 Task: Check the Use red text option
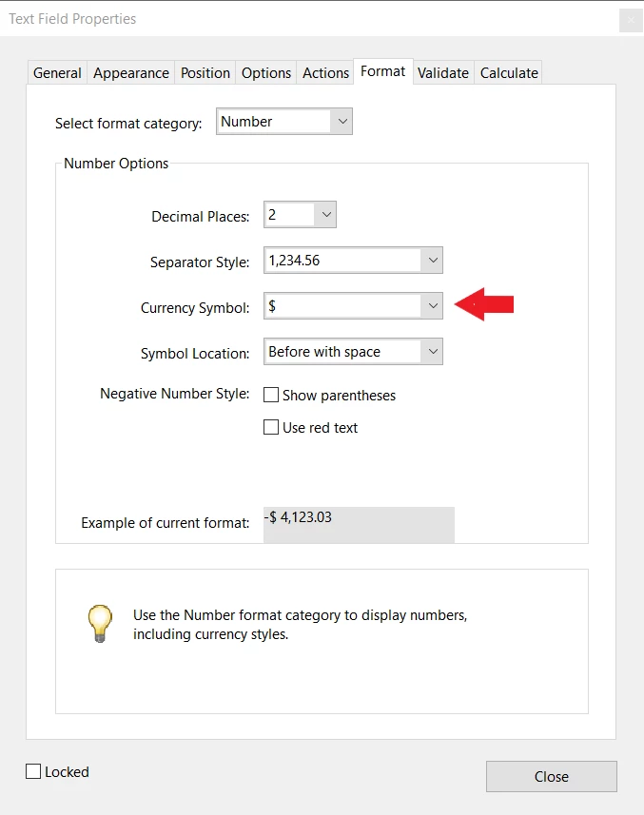(271, 427)
